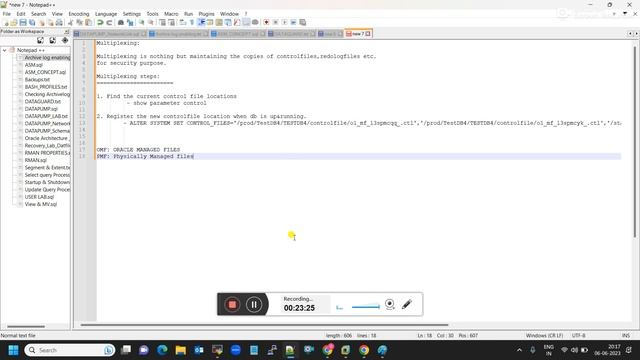Screen dimensions: 640x360
Task: Toggle word wrap in the toolbar
Action: [x=182, y=22]
